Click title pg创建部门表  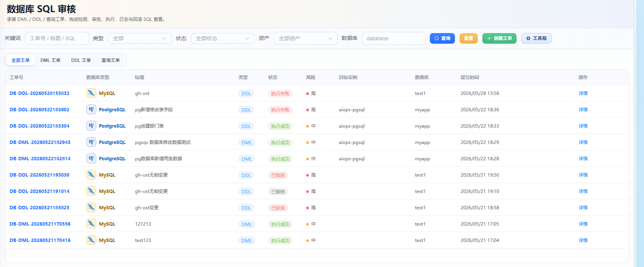[149, 126]
